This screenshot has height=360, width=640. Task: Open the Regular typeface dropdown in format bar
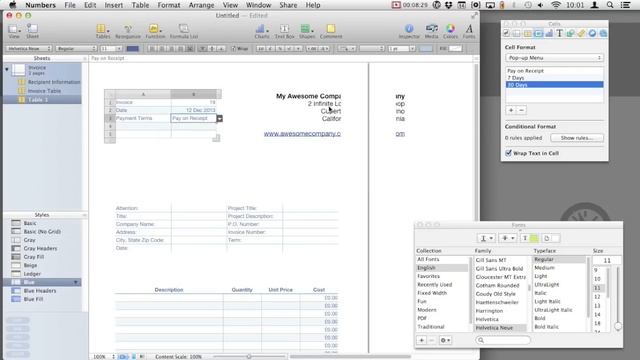pyautogui.click(x=76, y=49)
